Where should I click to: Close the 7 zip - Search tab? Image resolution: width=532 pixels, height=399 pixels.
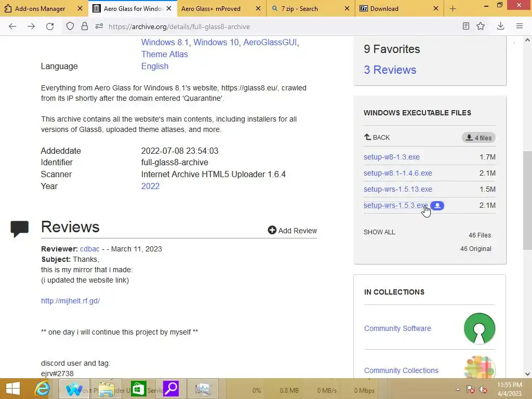click(347, 8)
